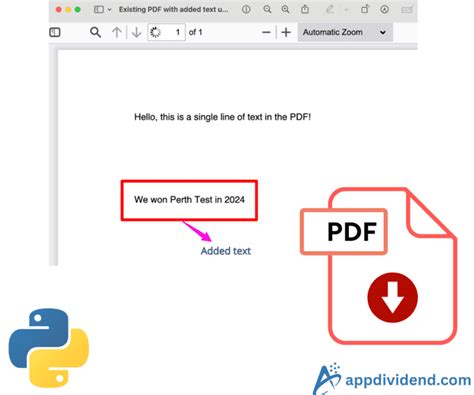
Task: Click the minus zoom out button
Action: coord(266,32)
